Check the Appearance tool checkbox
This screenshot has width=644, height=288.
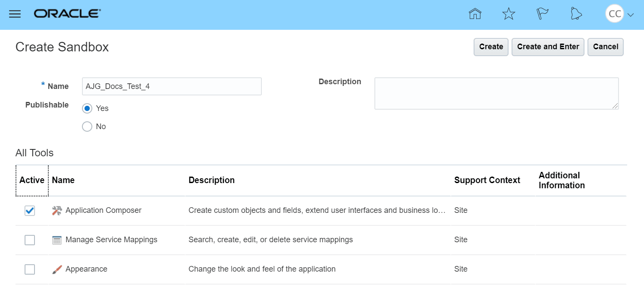(30, 269)
